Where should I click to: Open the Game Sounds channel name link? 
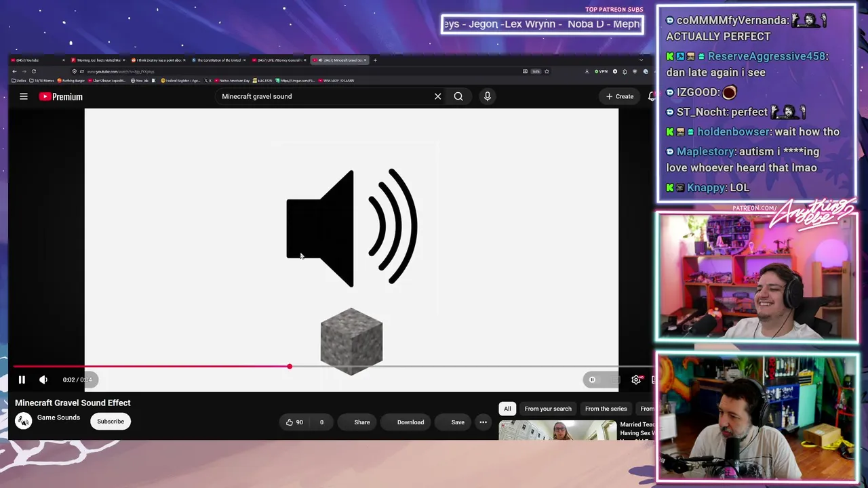(58, 418)
